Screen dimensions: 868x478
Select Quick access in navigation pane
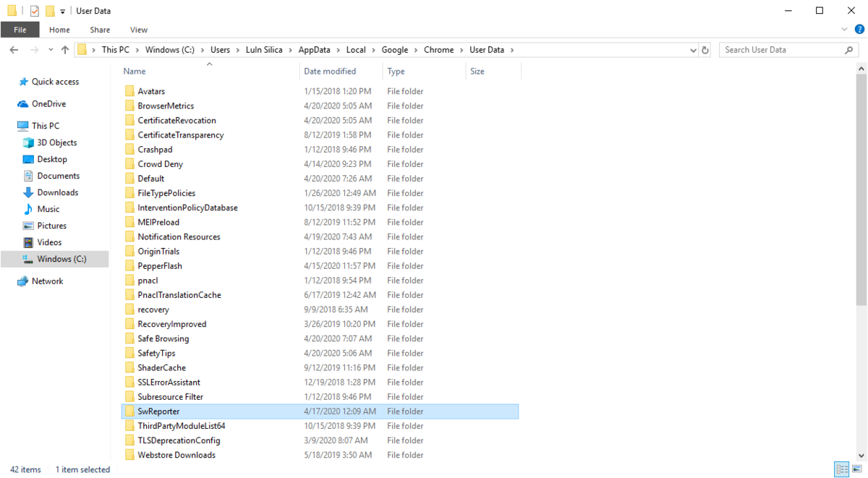55,82
